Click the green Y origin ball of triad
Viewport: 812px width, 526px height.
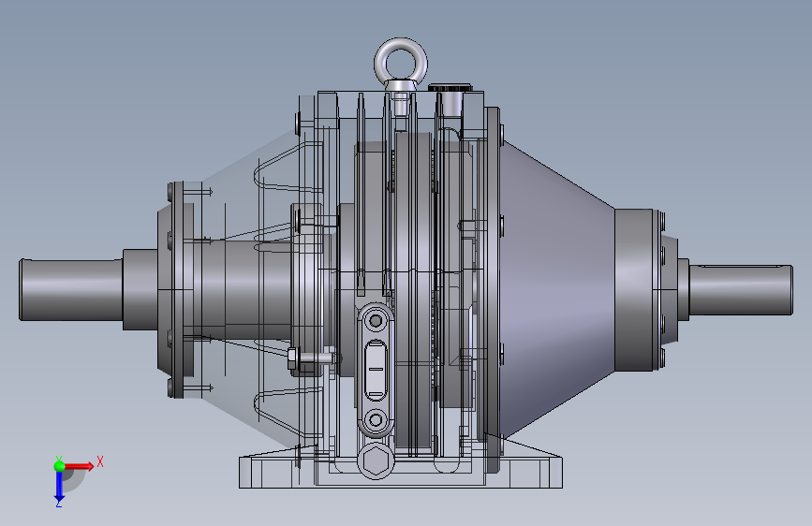(59, 466)
